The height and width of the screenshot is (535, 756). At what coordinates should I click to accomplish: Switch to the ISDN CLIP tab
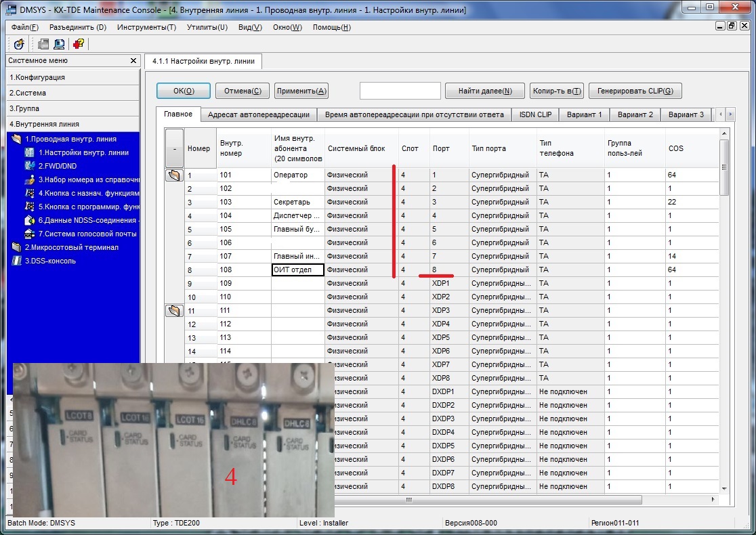(535, 114)
